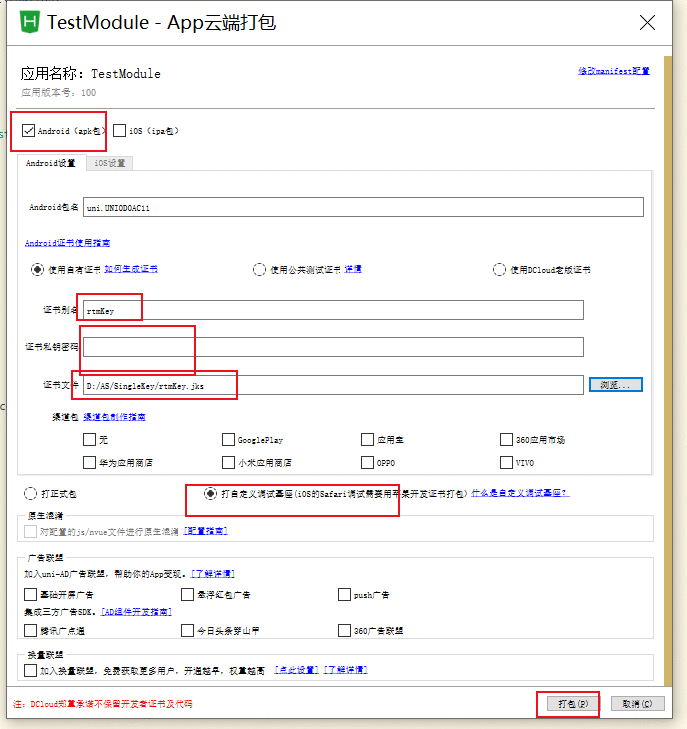
Task: Open the 修改manifest配置 link
Action: pos(613,71)
